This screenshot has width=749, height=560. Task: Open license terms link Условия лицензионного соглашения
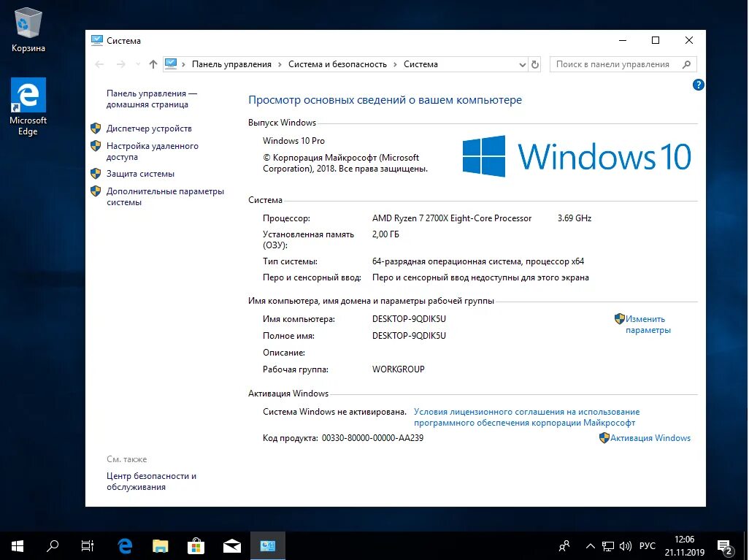pyautogui.click(x=526, y=417)
